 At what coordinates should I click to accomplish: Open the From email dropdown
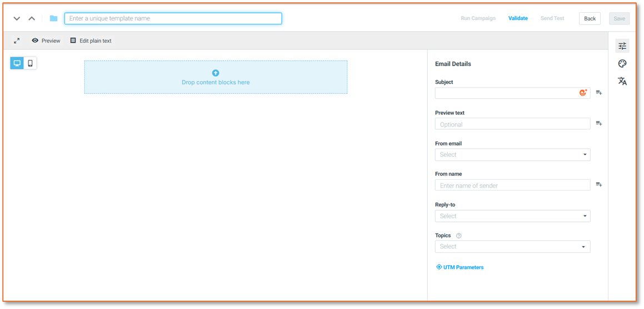tap(512, 154)
